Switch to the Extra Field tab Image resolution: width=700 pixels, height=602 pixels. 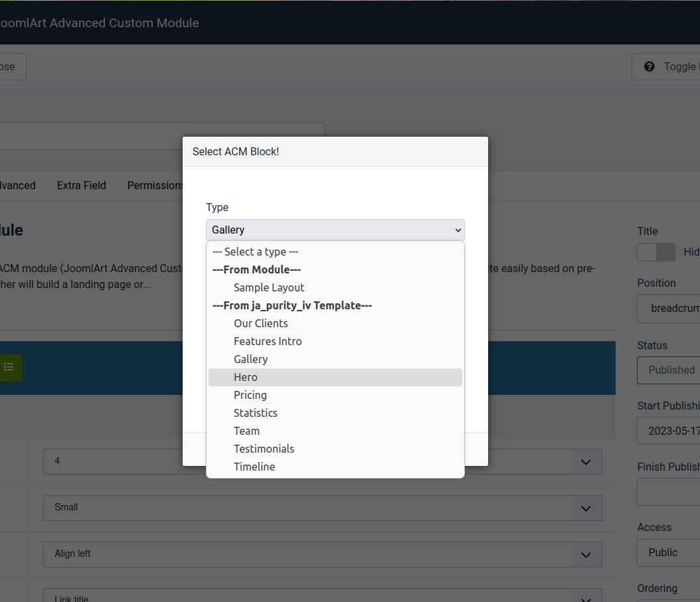click(x=82, y=185)
